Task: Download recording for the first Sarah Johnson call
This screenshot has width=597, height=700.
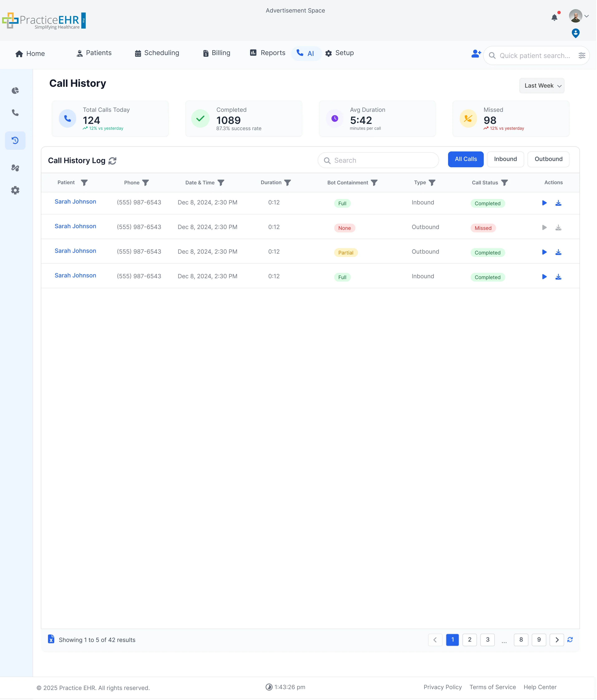Action: [558, 203]
